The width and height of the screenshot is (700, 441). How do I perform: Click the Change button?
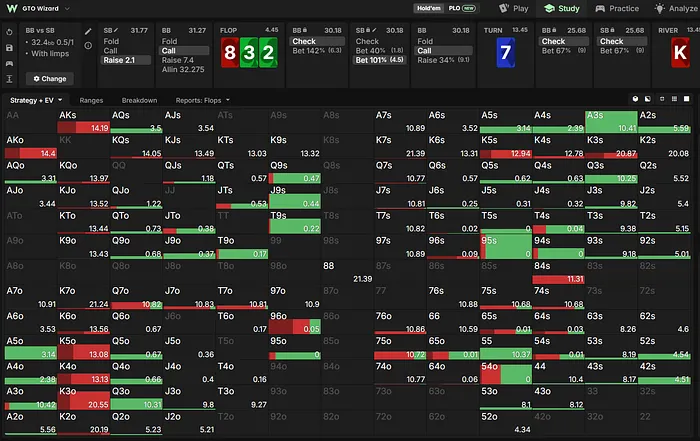tap(50, 79)
